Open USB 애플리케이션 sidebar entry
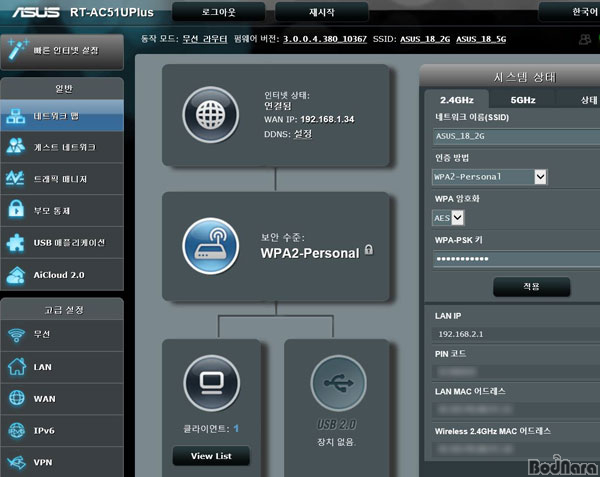 click(x=62, y=243)
